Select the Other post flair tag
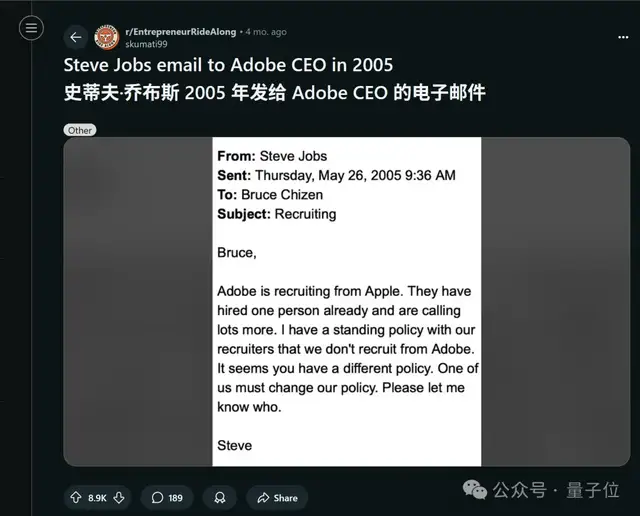Screen dimensions: 640x516 click(80, 130)
